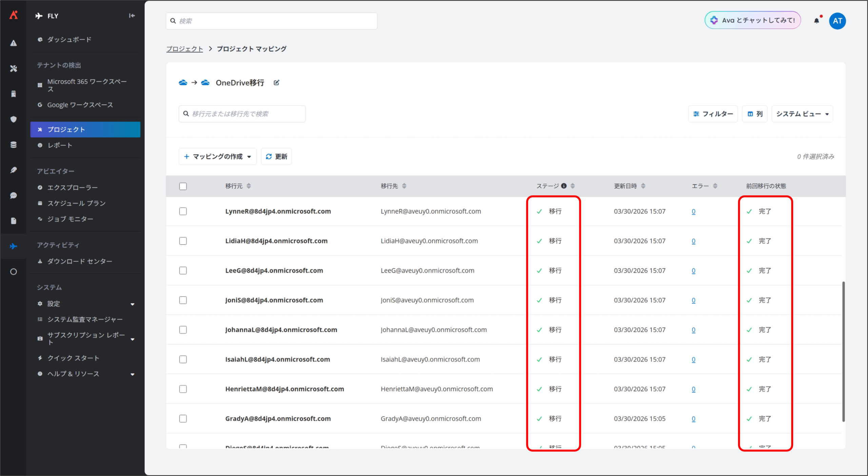The image size is (868, 476).
Task: Open the マッピングの作成 dropdown
Action: tap(218, 157)
